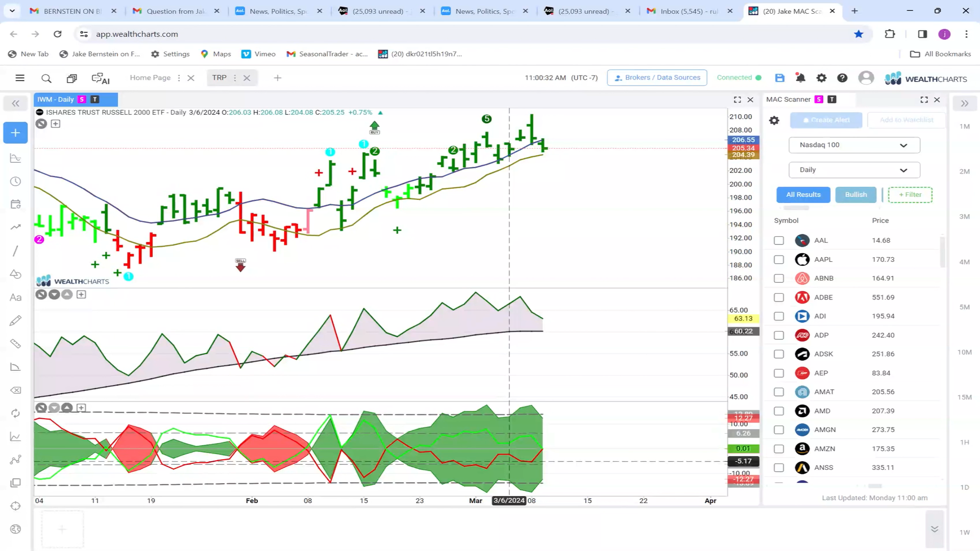Maximize the MAC Scanner panel
The image size is (980, 551).
pyautogui.click(x=924, y=99)
